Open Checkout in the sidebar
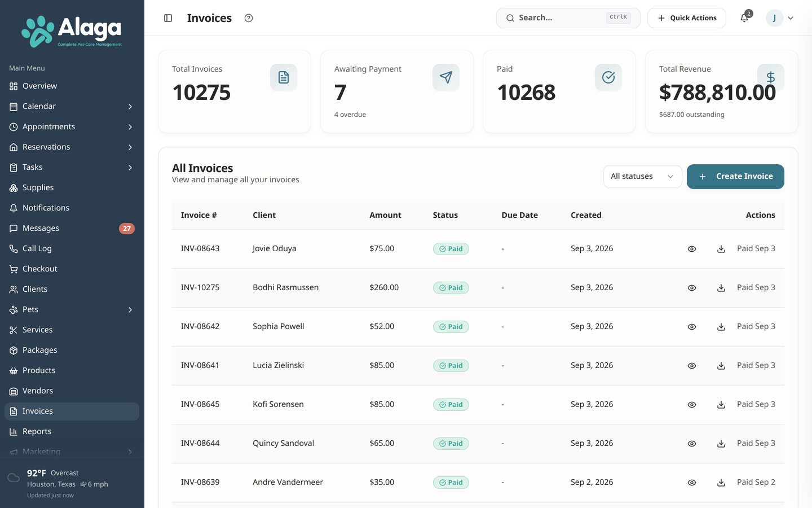The height and width of the screenshot is (508, 812). (72, 269)
